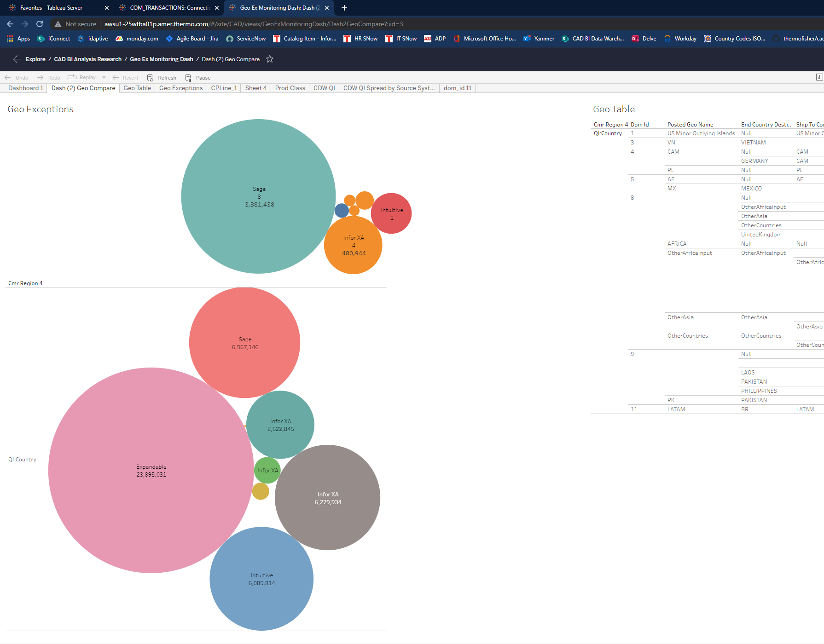Close the Favorites - Tableau Server tab
Image resolution: width=824 pixels, height=644 pixels.
point(107,8)
